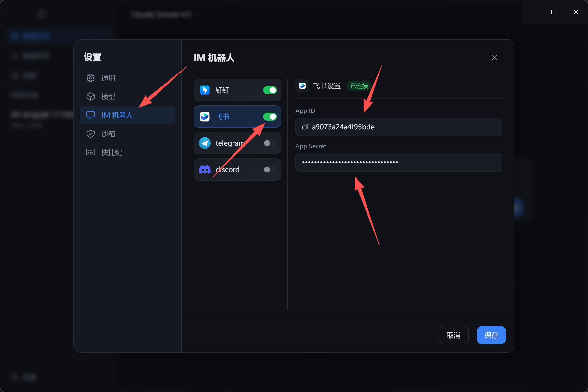This screenshot has width=588, height=392.
Task: Disable the 钉钉 toggle switch
Action: tap(270, 90)
